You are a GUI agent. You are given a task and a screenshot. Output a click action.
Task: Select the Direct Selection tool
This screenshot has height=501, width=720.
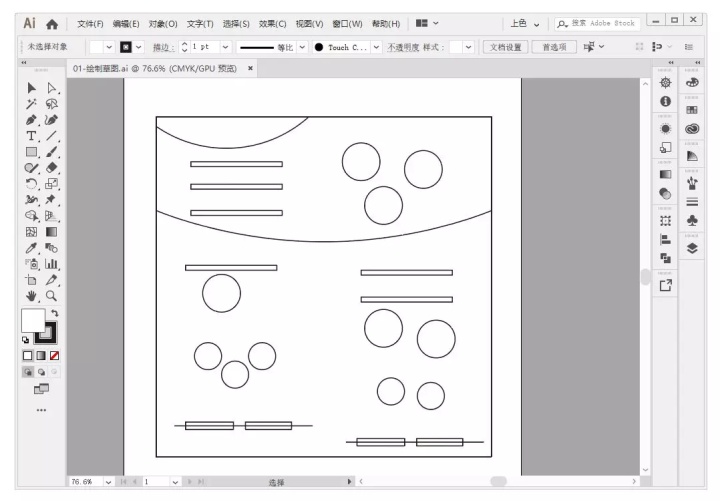(x=51, y=88)
